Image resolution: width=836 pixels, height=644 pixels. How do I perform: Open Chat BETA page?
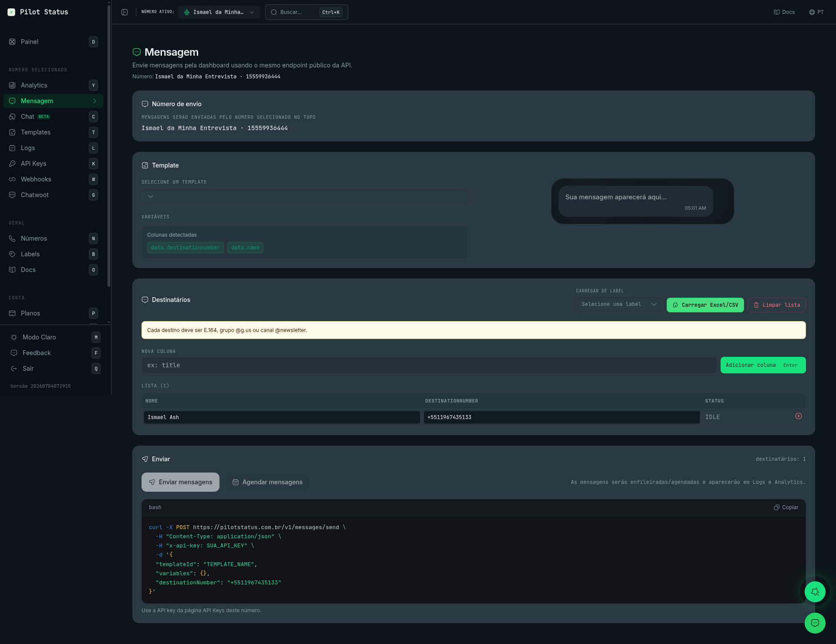[53, 117]
